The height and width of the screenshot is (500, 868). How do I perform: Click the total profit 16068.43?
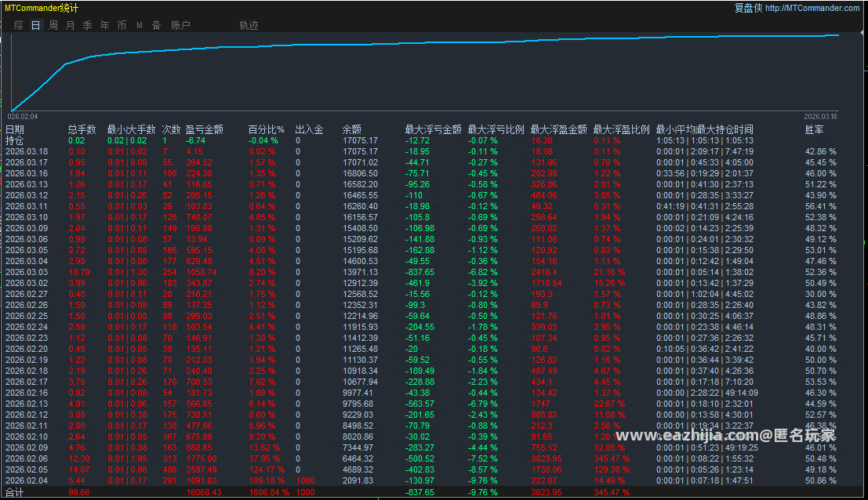click(204, 492)
